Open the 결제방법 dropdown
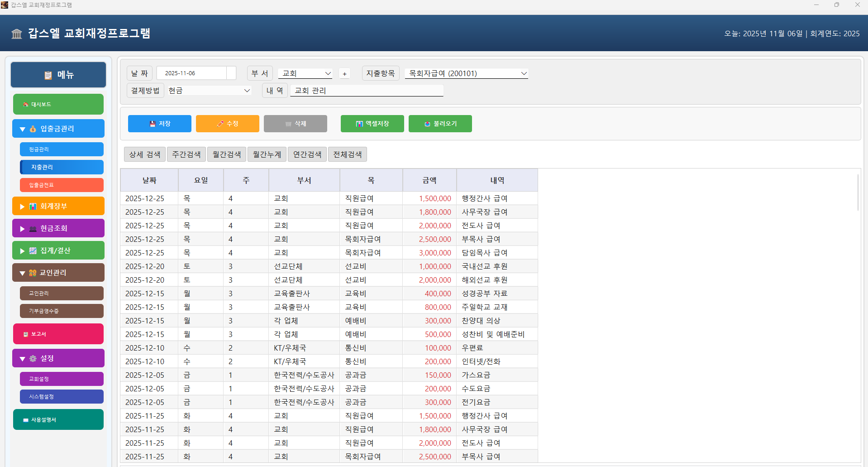This screenshot has height=467, width=868. tap(247, 91)
